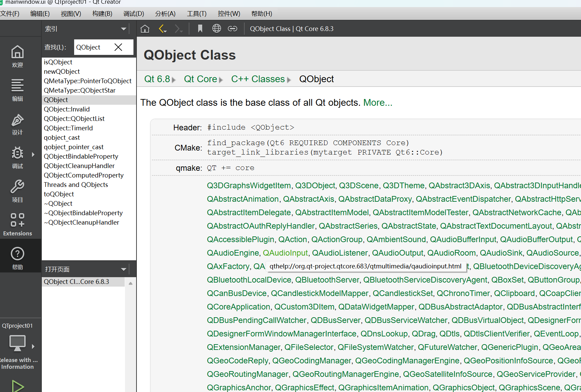
Task: Click the link icon in help toolbar
Action: [233, 29]
